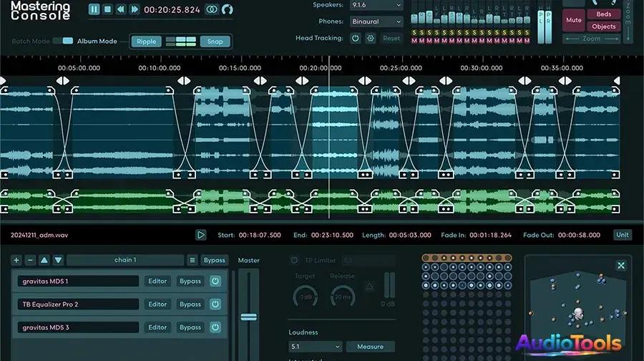This screenshot has width=644, height=361.
Task: Bypass gravitas MDS 1 plugin
Action: (190, 281)
